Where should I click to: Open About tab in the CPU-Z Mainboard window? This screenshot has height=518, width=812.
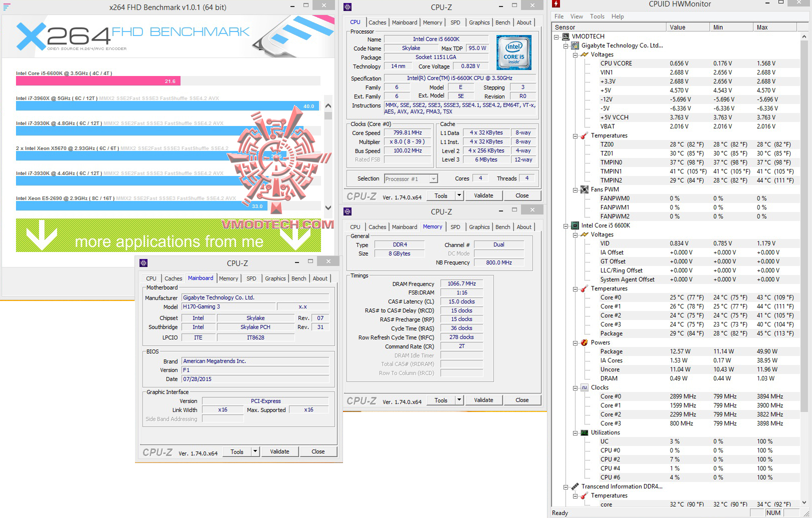pyautogui.click(x=320, y=278)
